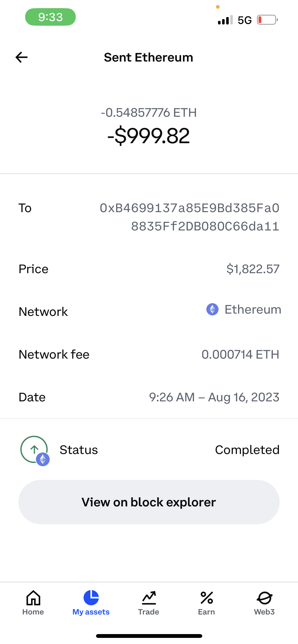Click View on block explorer button
This screenshot has width=298, height=644.
[x=149, y=502]
